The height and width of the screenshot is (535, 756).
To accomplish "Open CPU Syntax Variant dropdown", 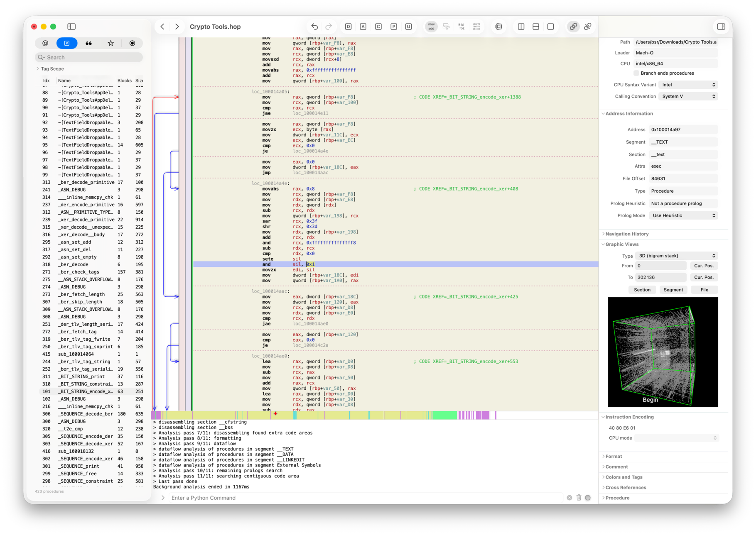I will tap(688, 85).
